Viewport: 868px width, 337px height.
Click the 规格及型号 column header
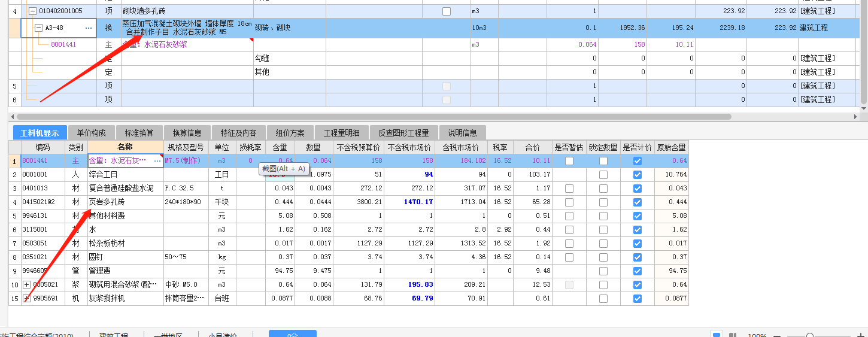186,147
